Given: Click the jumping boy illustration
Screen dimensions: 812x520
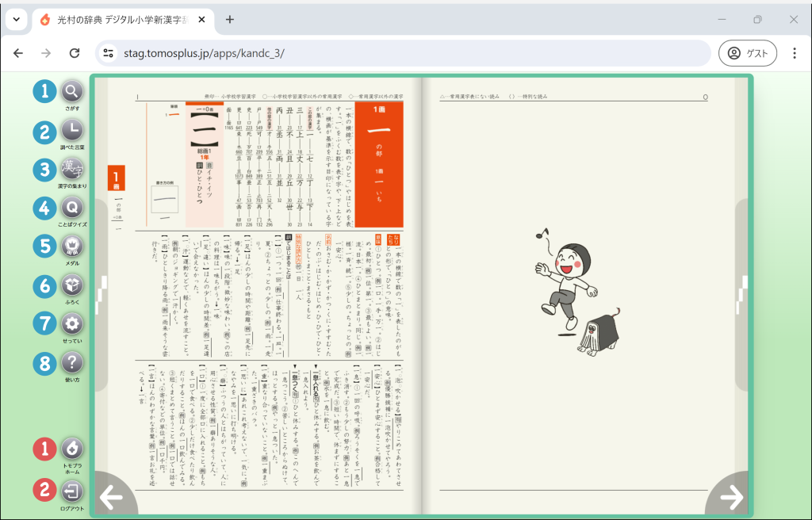Looking at the screenshot, I should (x=565, y=282).
